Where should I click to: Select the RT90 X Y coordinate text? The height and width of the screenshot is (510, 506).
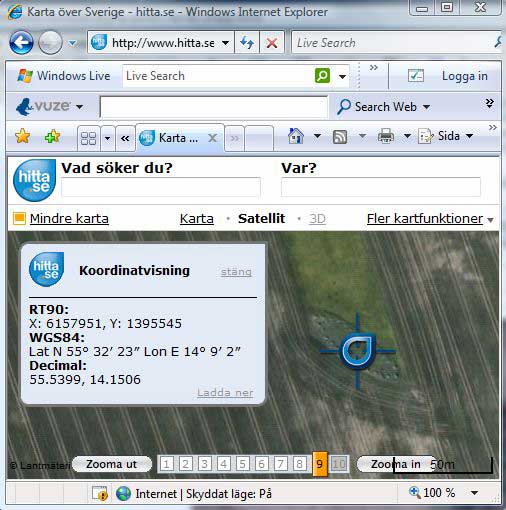pyautogui.click(x=105, y=323)
